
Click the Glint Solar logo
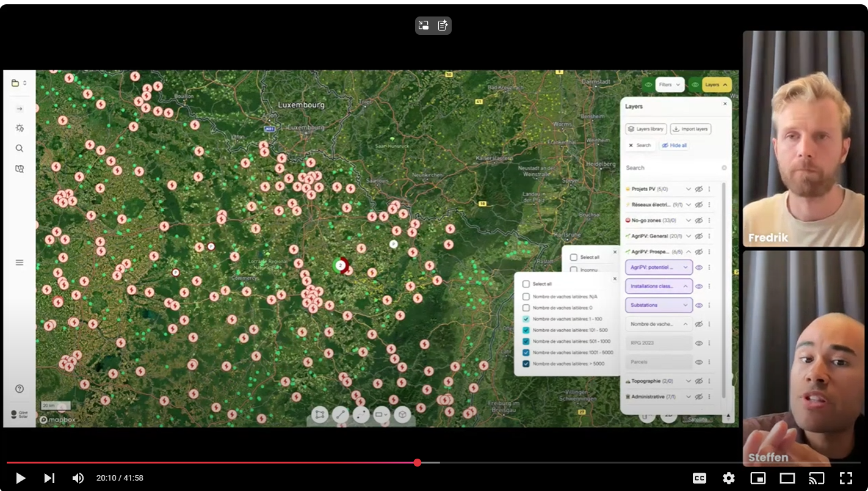tap(20, 415)
